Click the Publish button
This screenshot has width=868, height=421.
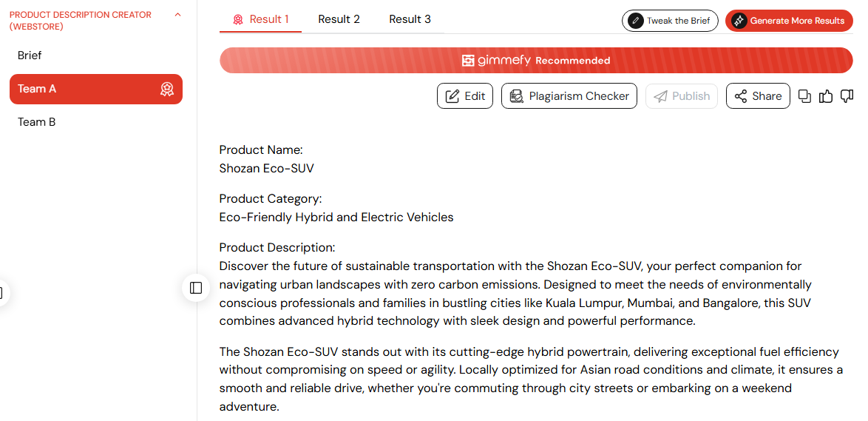pos(682,96)
